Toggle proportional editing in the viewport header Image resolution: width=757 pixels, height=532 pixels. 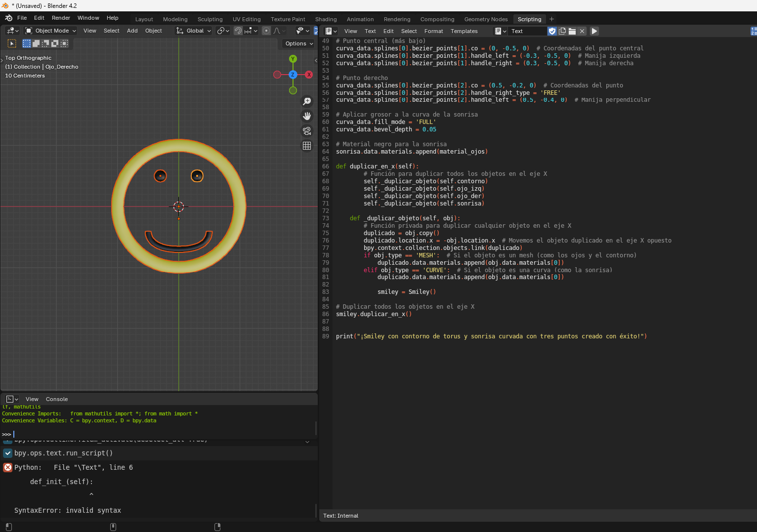click(x=266, y=31)
